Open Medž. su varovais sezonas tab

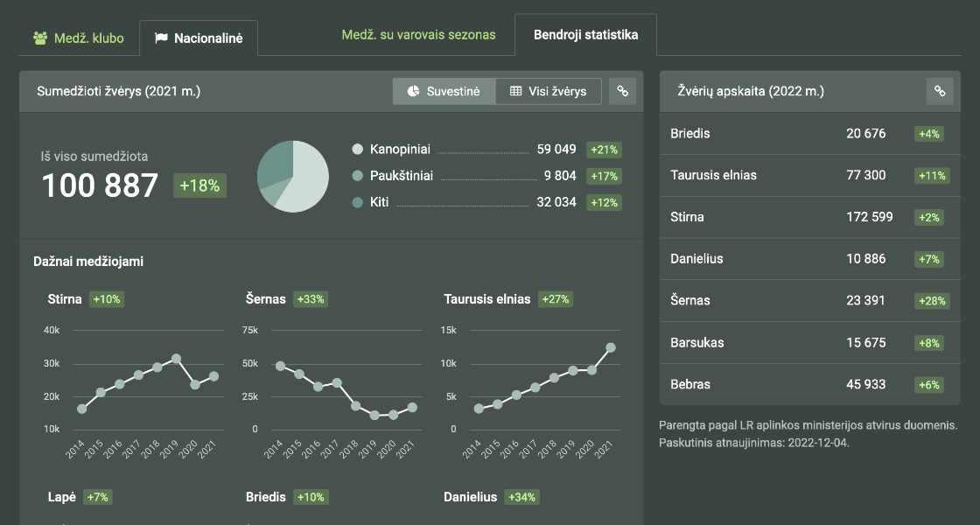(418, 35)
